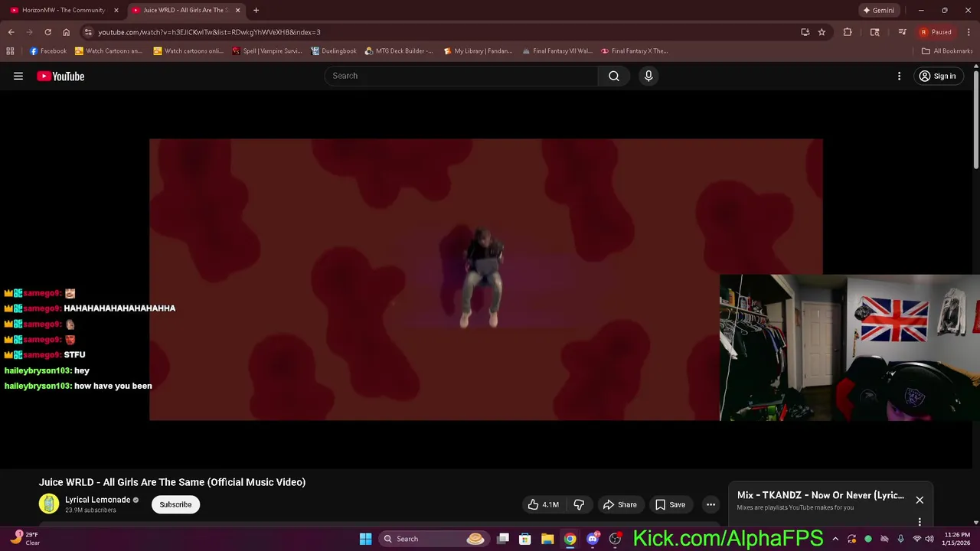Open the browser home page

coord(66,32)
